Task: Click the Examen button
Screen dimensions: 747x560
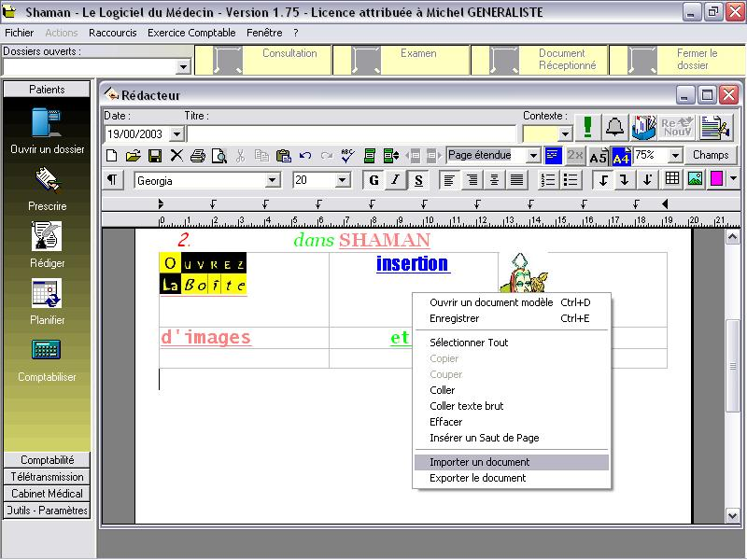Action: (x=402, y=60)
